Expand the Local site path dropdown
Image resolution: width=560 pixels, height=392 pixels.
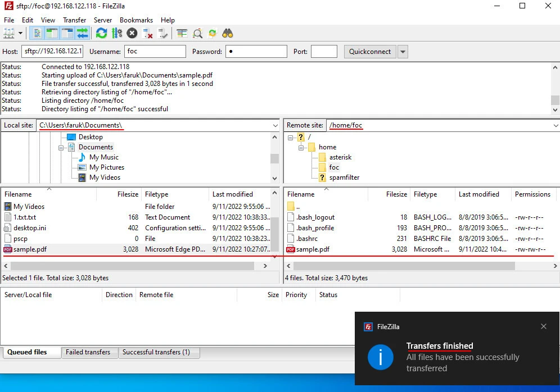point(275,125)
